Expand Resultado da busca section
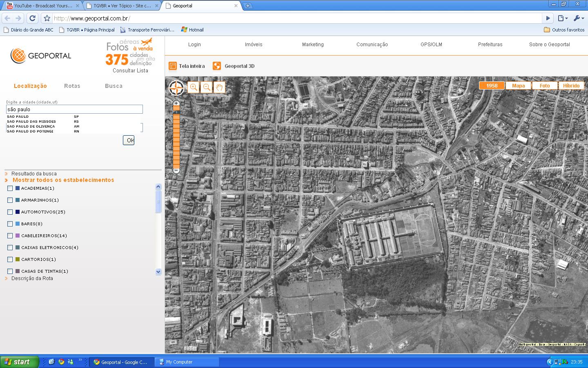The height and width of the screenshot is (368, 588). click(33, 174)
